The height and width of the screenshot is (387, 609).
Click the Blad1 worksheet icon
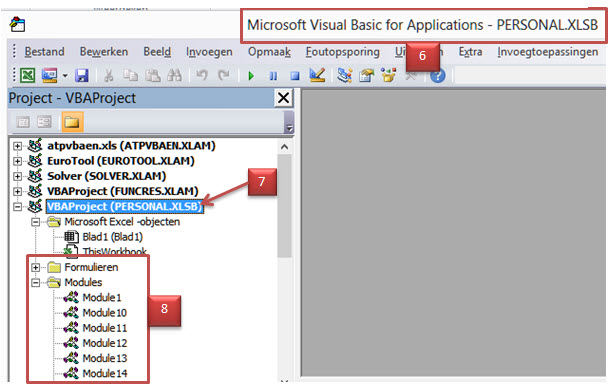pyautogui.click(x=71, y=237)
